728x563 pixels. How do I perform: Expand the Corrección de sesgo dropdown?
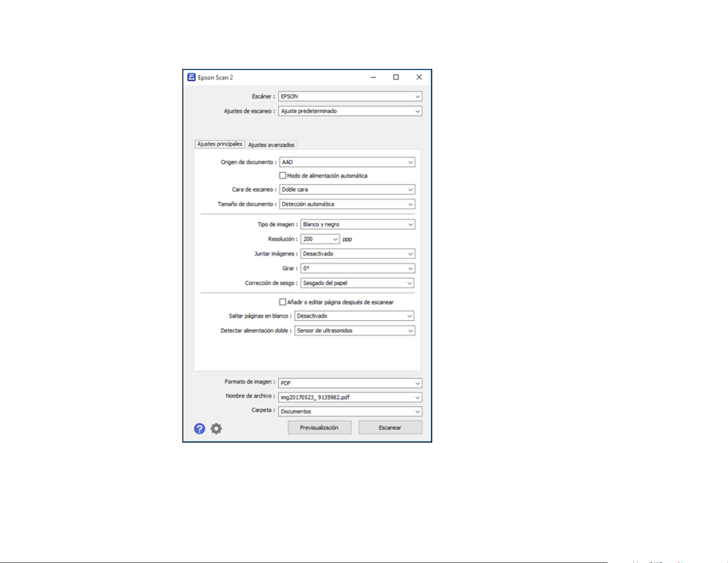(357, 283)
